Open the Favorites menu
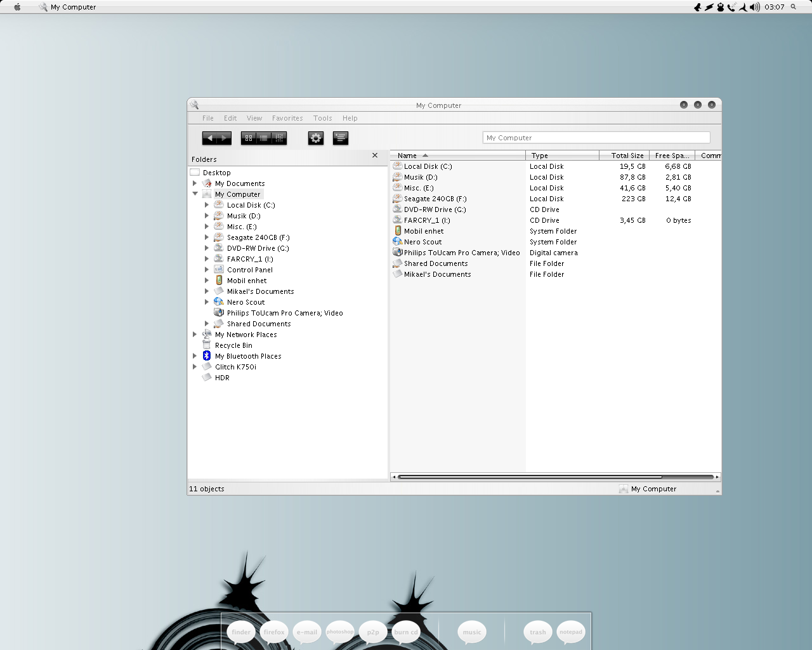 point(287,118)
